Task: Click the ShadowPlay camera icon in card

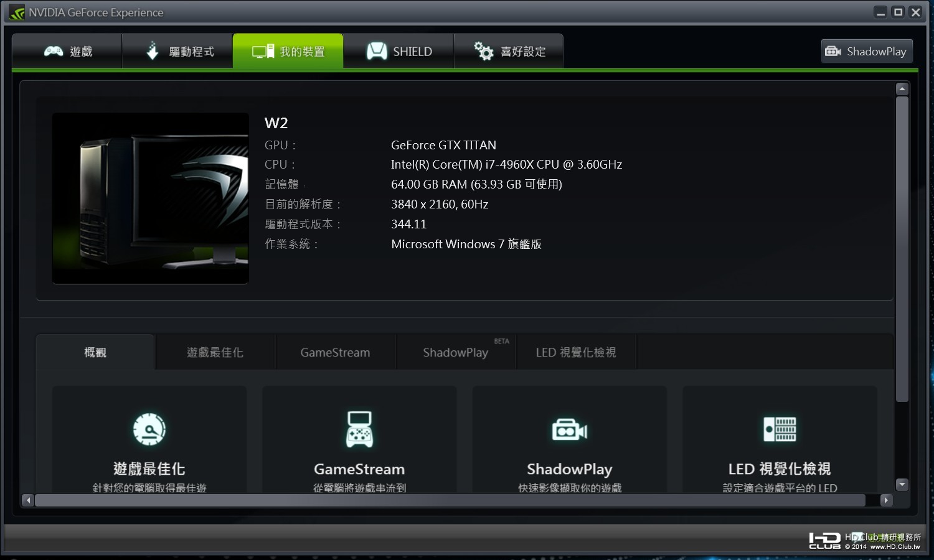Action: coord(570,430)
